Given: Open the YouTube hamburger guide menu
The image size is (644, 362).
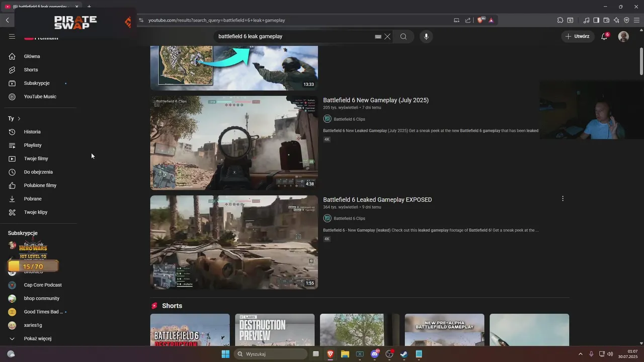Looking at the screenshot, I should [12, 37].
